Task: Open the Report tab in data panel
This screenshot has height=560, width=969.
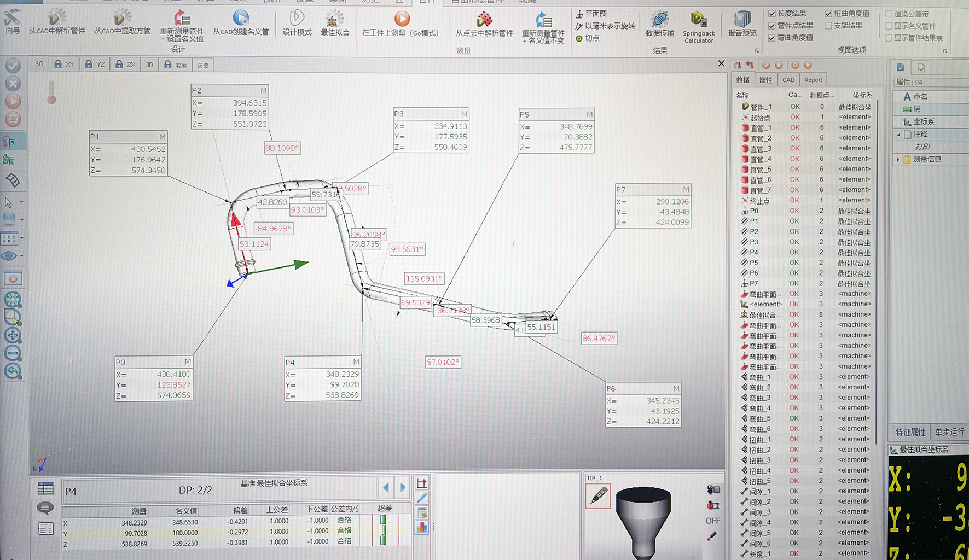Action: pyautogui.click(x=813, y=80)
